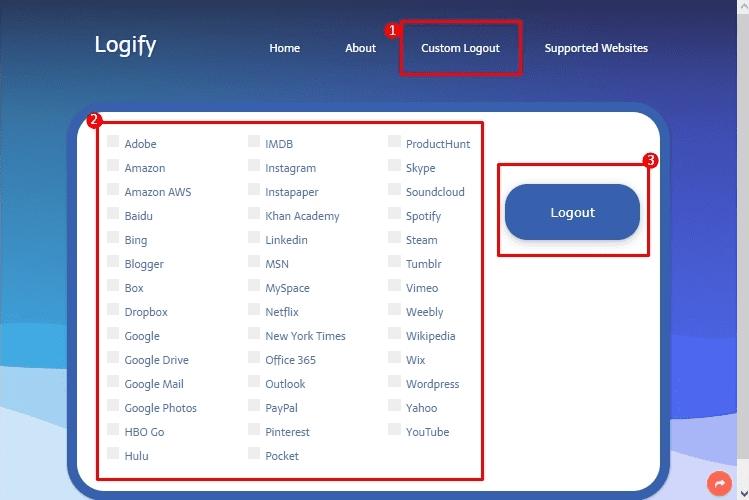Select the Vimeo checkbox
Image resolution: width=749 pixels, height=500 pixels.
coord(395,285)
